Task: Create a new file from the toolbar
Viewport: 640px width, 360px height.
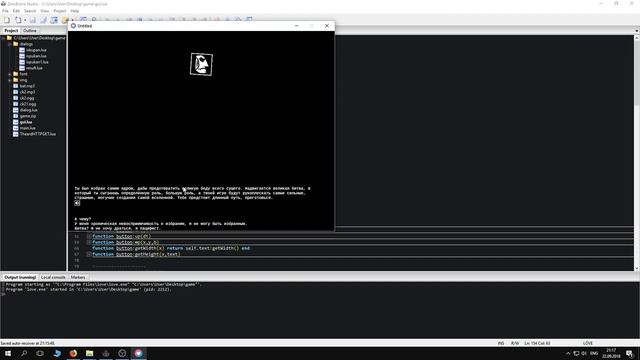Action: point(7,20)
